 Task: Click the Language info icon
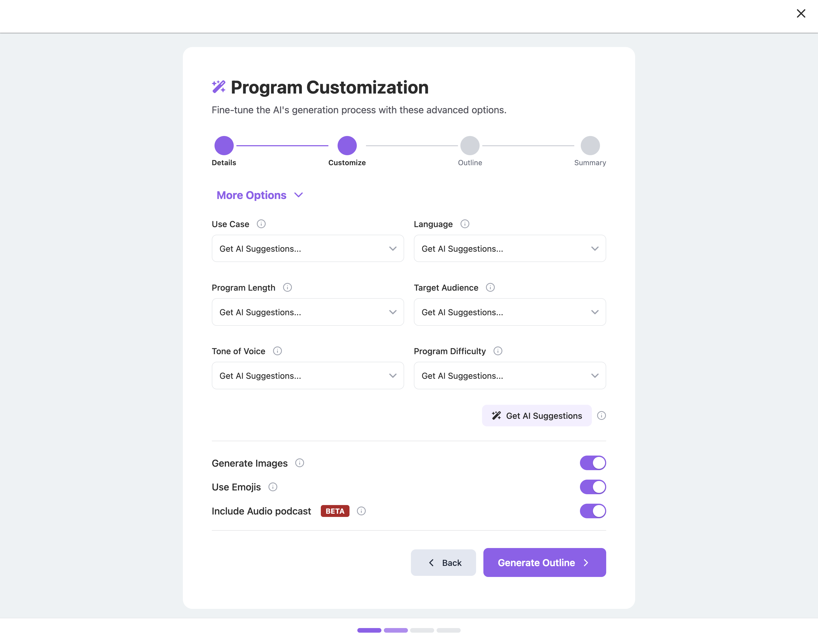(x=465, y=224)
